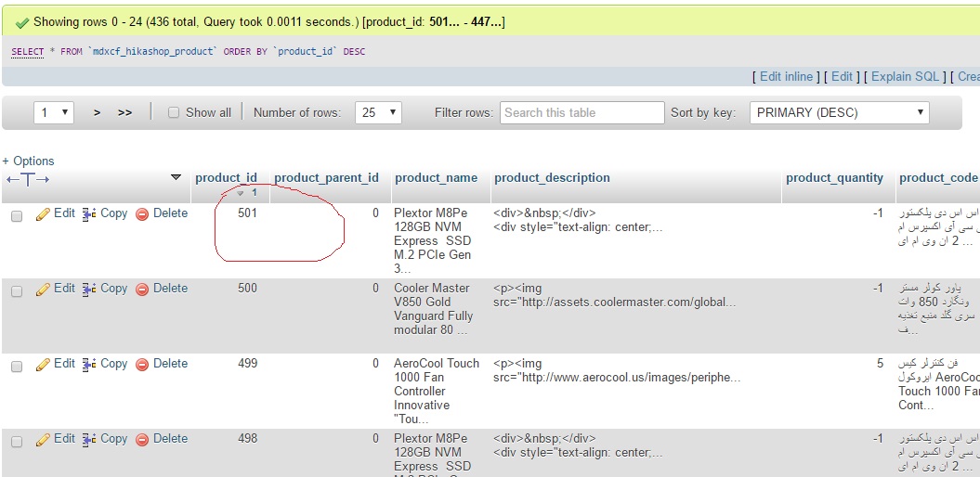This screenshot has width=980, height=477.
Task: Select the row checkbox for product 501
Action: point(17,216)
